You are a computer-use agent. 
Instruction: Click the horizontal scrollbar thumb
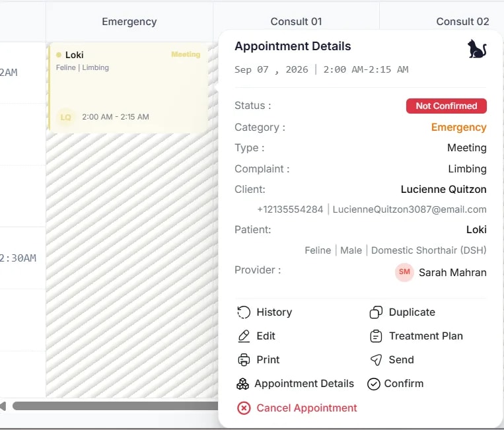coord(115,406)
